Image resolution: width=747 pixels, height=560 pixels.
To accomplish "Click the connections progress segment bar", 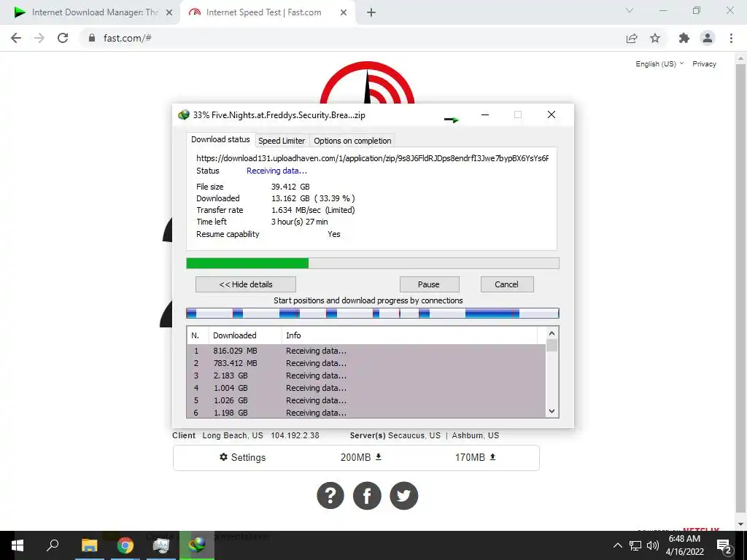I will click(x=373, y=313).
